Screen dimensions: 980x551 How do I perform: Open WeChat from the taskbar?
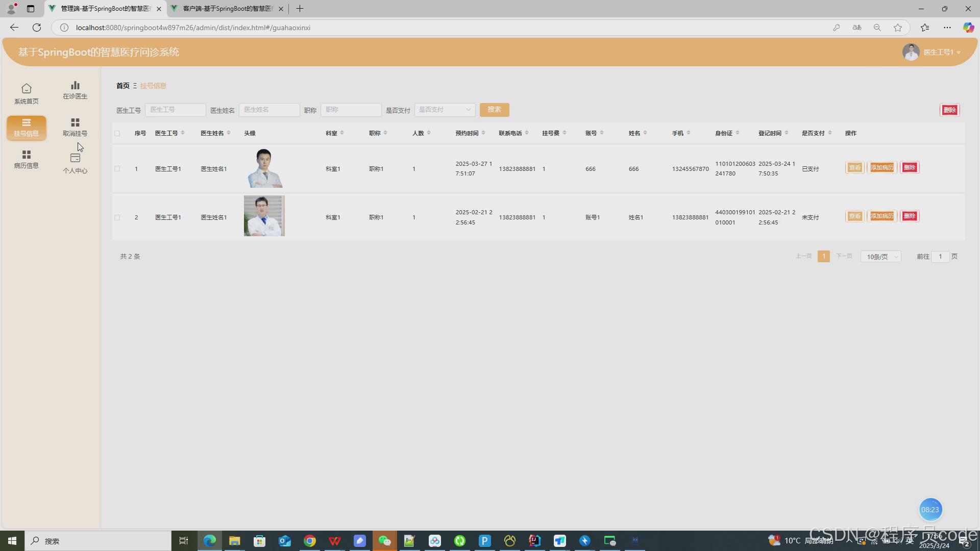click(x=384, y=541)
